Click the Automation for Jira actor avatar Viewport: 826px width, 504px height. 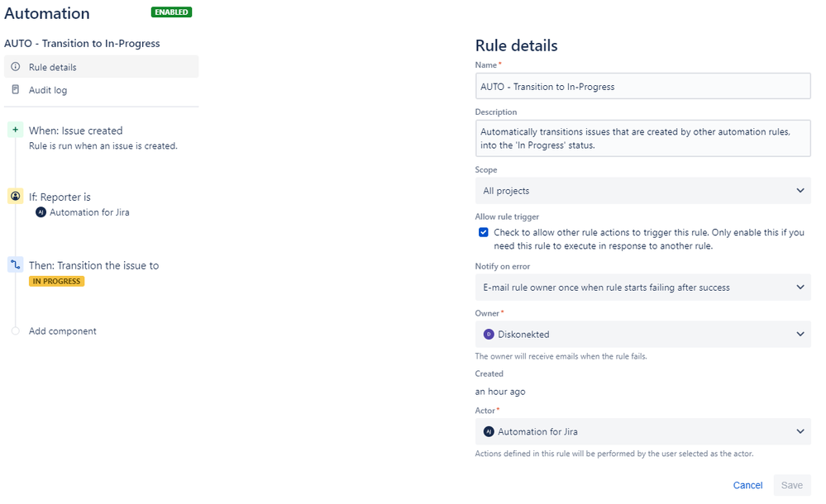[489, 431]
